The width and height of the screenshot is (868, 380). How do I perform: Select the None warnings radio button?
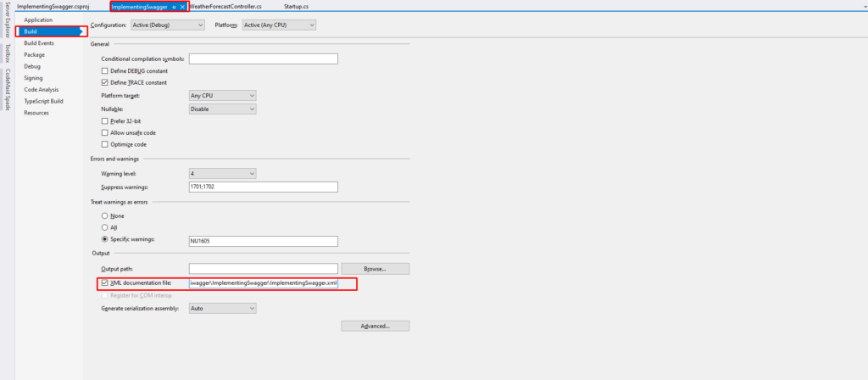click(105, 215)
